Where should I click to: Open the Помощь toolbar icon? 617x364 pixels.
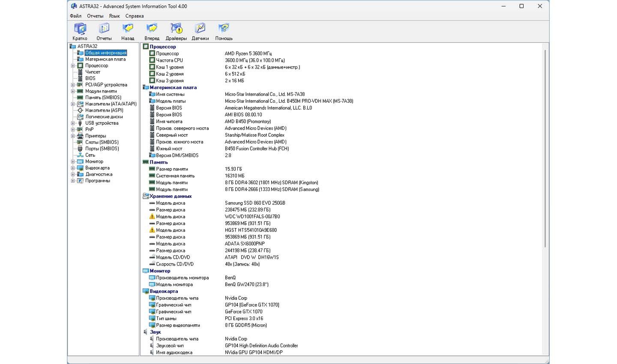pyautogui.click(x=224, y=29)
